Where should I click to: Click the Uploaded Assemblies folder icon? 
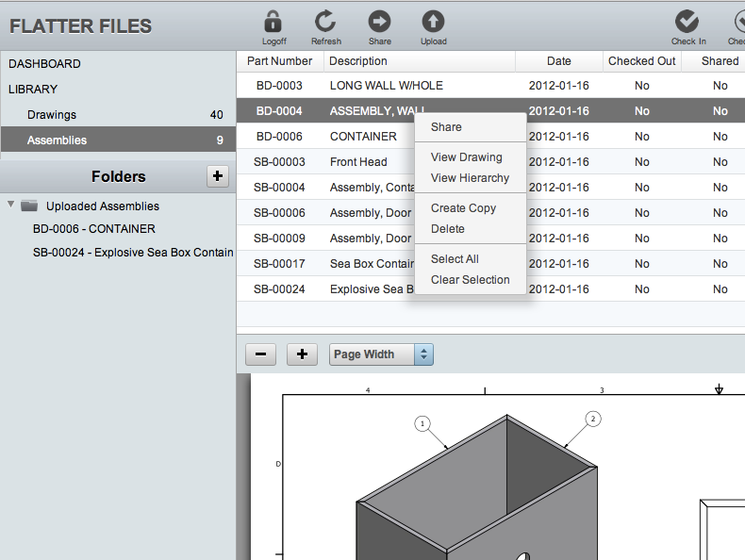pos(29,206)
